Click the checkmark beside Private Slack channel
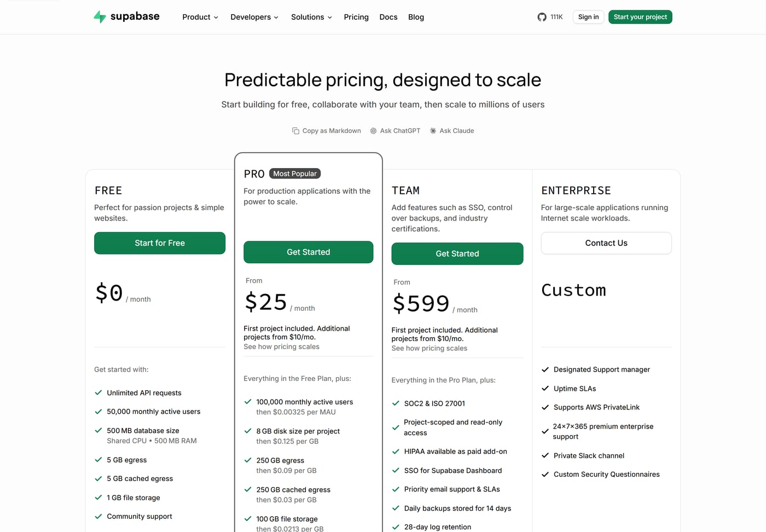This screenshot has height=532, width=766. pyautogui.click(x=545, y=455)
